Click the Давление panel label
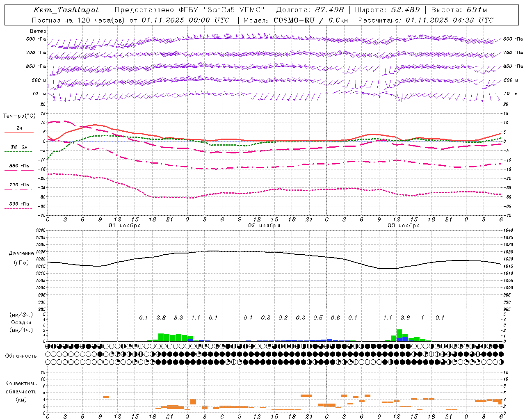525x420 pixels. pyautogui.click(x=21, y=253)
